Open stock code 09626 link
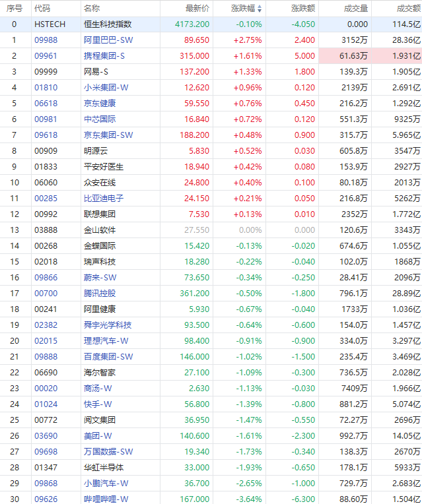Screen dimensions: 422x504 tap(46, 499)
